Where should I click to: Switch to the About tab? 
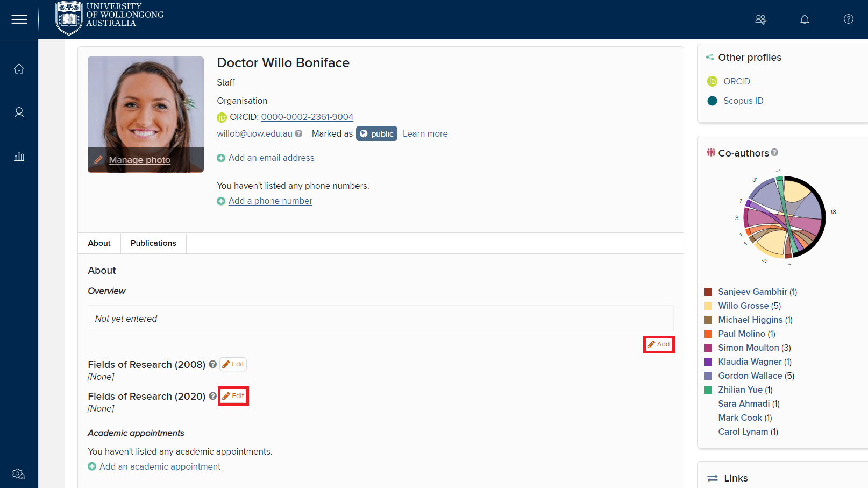click(99, 243)
